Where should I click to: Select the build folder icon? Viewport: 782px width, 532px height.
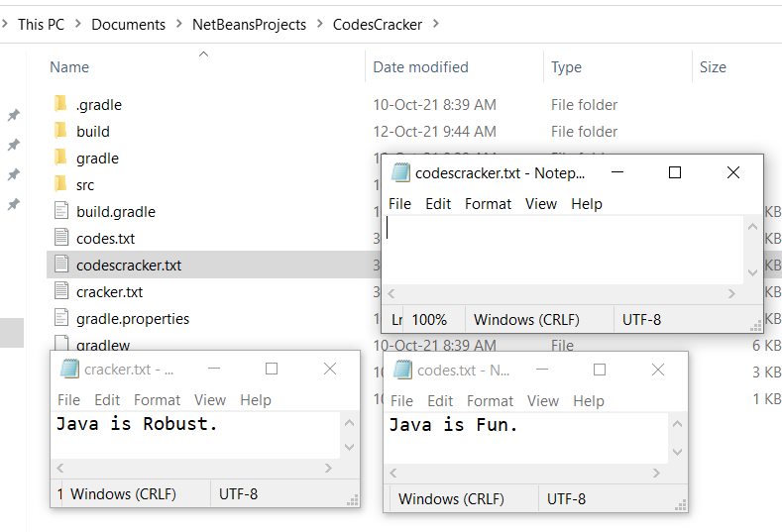tap(59, 131)
